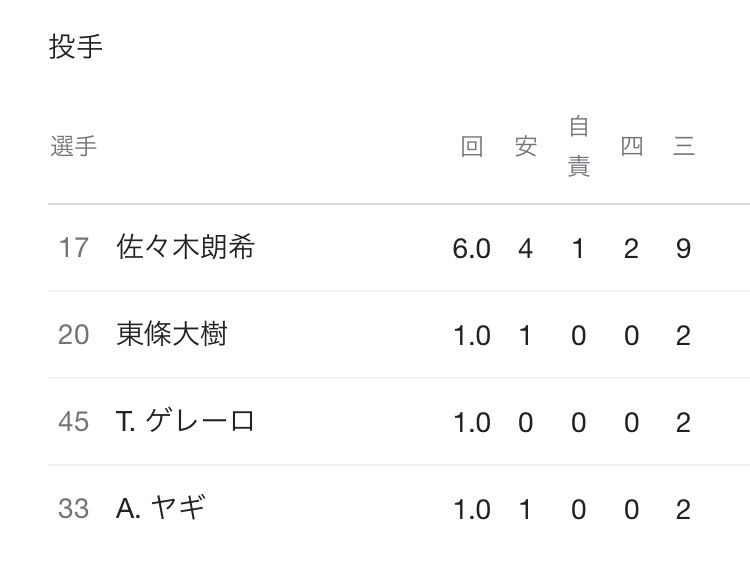750x575 pixels.
Task: Click 東條大樹's 1.0 innings value
Action: [471, 335]
